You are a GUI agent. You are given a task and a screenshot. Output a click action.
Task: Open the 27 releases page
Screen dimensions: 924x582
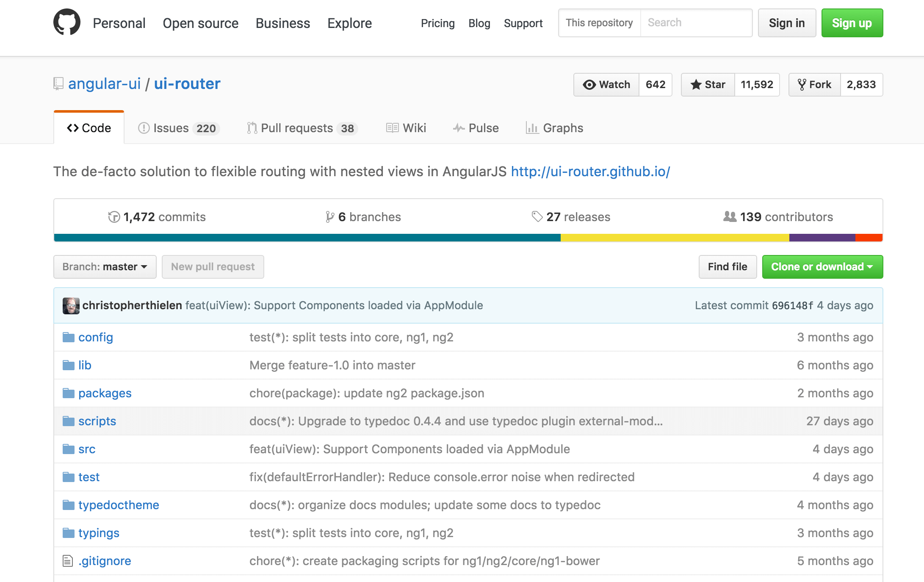tap(571, 217)
